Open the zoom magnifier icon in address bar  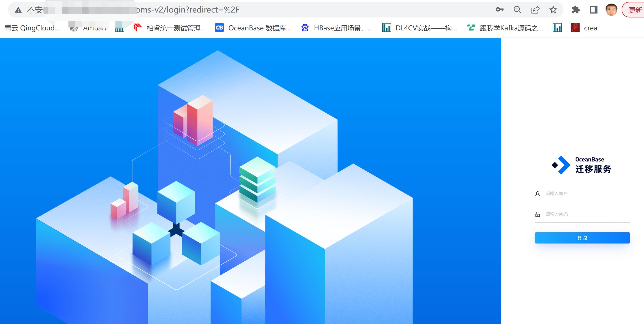click(517, 10)
